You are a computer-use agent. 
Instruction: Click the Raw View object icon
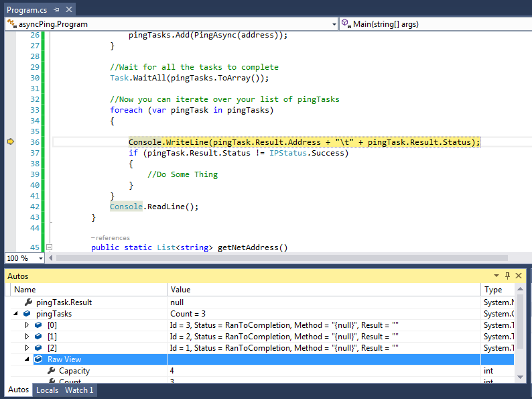[x=38, y=359]
